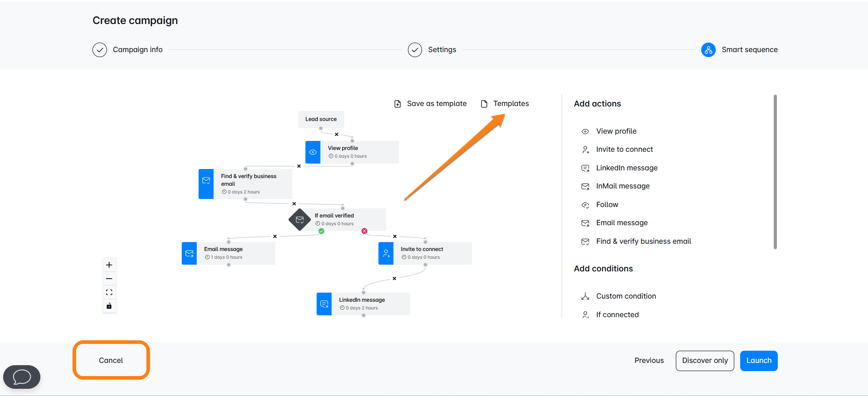Image resolution: width=868 pixels, height=396 pixels.
Task: Click the Smart sequence step icon
Action: (708, 50)
